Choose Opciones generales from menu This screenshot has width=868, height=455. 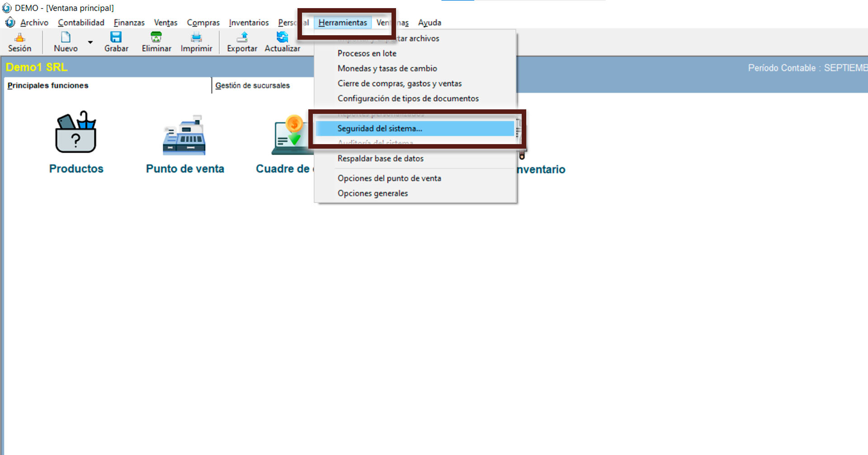373,193
